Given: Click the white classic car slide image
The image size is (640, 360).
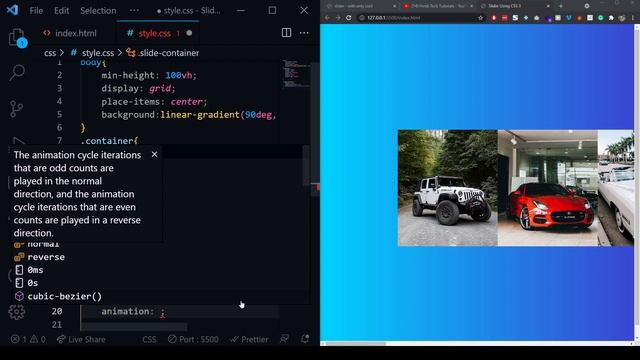Looking at the screenshot, I should coord(616,188).
